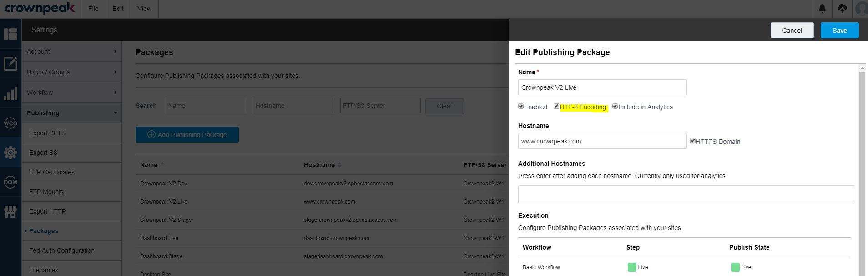The image size is (868, 276).
Task: Collapse the Publishing settings section
Action: point(72,113)
